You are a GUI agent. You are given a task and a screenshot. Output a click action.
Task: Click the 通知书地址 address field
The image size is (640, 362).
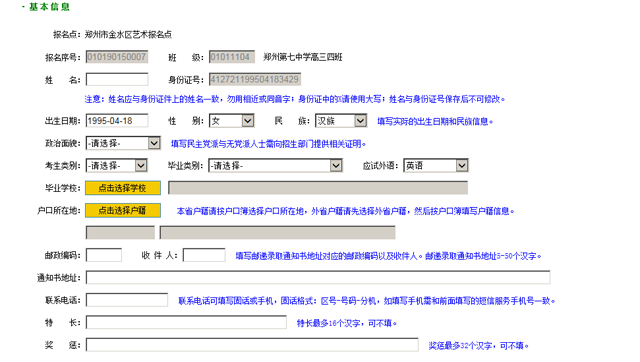pyautogui.click(x=318, y=278)
